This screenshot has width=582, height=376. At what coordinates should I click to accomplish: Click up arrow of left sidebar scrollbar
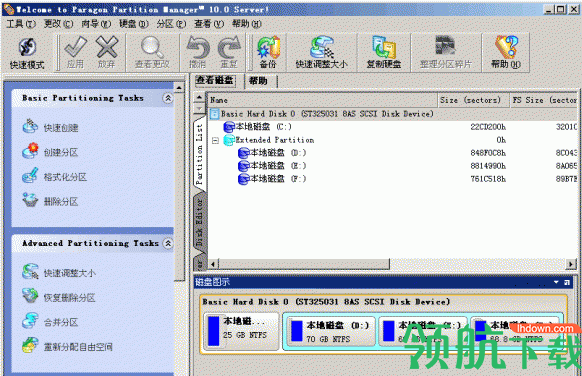[x=179, y=88]
